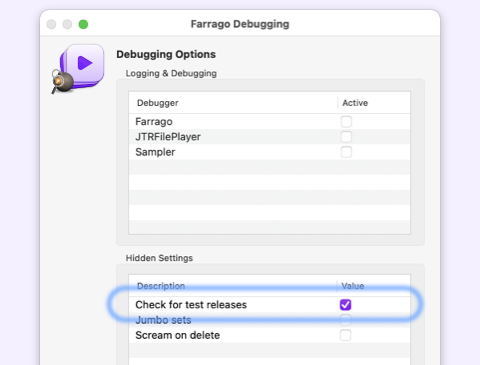Select the Sampler row
The width and height of the screenshot is (480, 365).
tap(269, 152)
